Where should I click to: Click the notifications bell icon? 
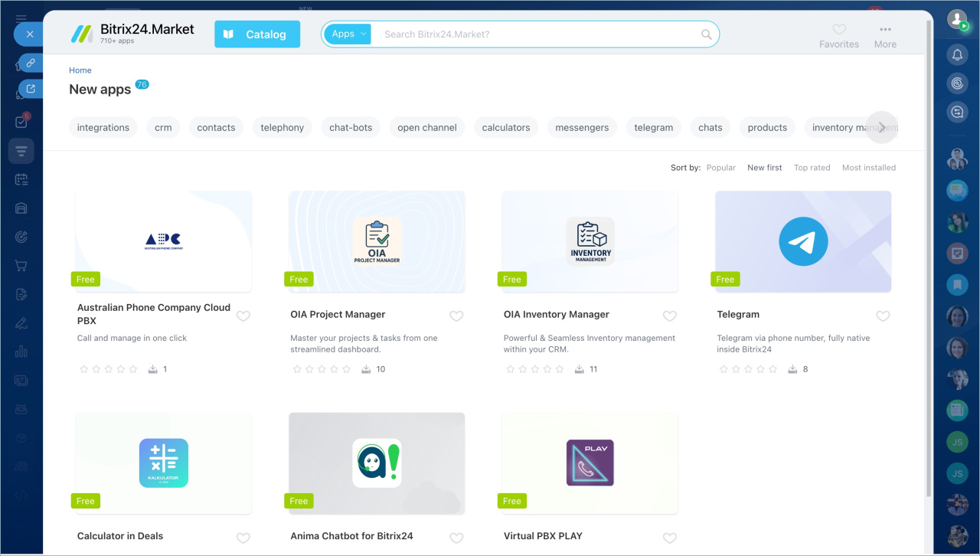(957, 54)
